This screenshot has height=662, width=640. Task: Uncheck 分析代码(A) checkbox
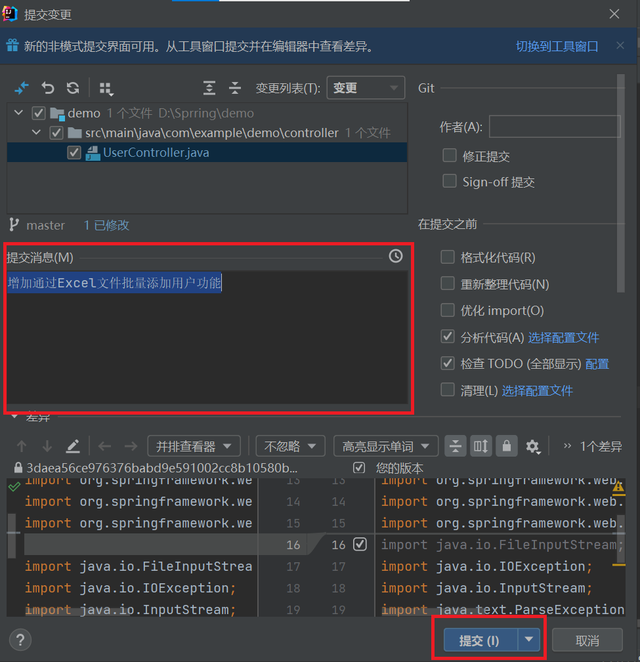(x=447, y=336)
